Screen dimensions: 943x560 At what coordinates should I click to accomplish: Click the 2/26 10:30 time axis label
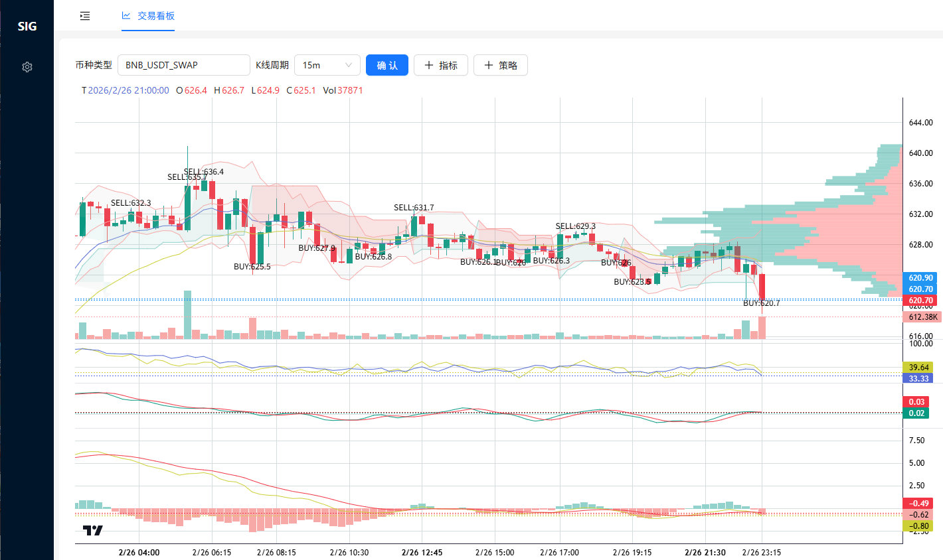pos(349,553)
